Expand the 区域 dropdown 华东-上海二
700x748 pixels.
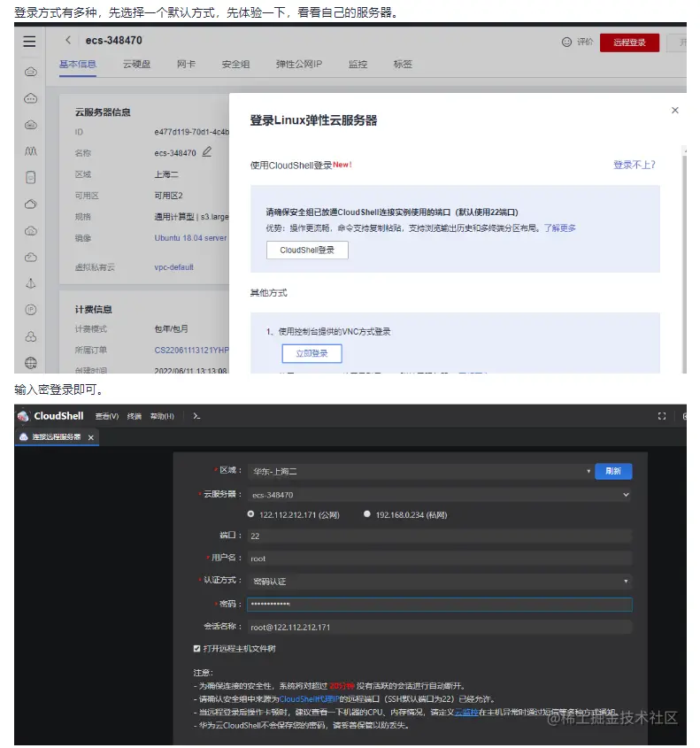click(421, 471)
